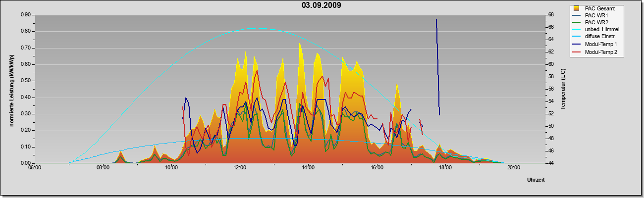Click the 08:00 time axis tick

103,168
